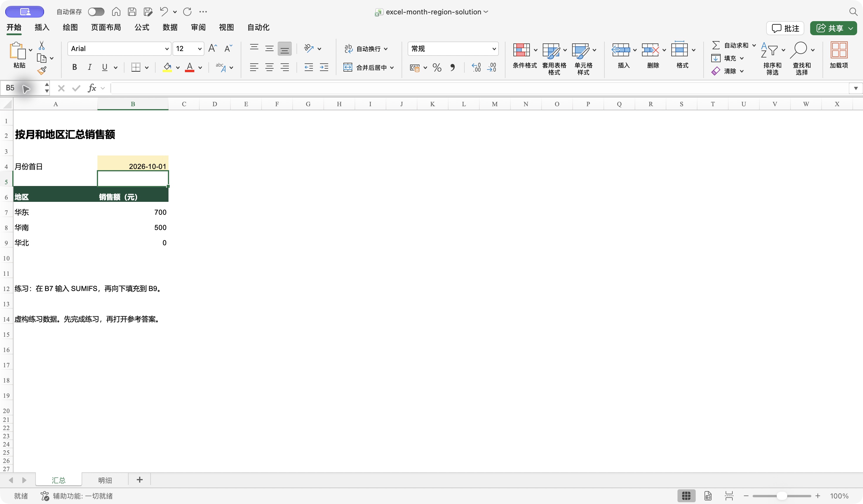This screenshot has width=863, height=504.
Task: Select the center horizontal align icon
Action: click(269, 67)
